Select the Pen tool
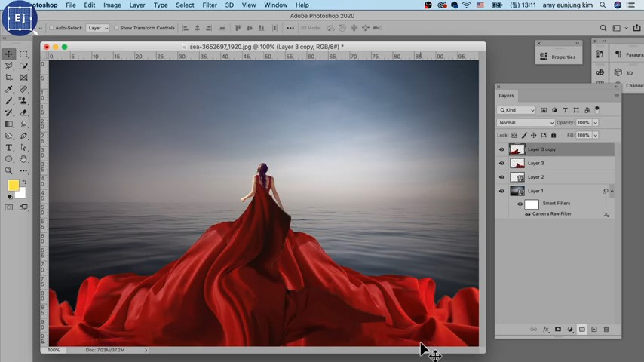The height and width of the screenshot is (362, 644). [23, 136]
